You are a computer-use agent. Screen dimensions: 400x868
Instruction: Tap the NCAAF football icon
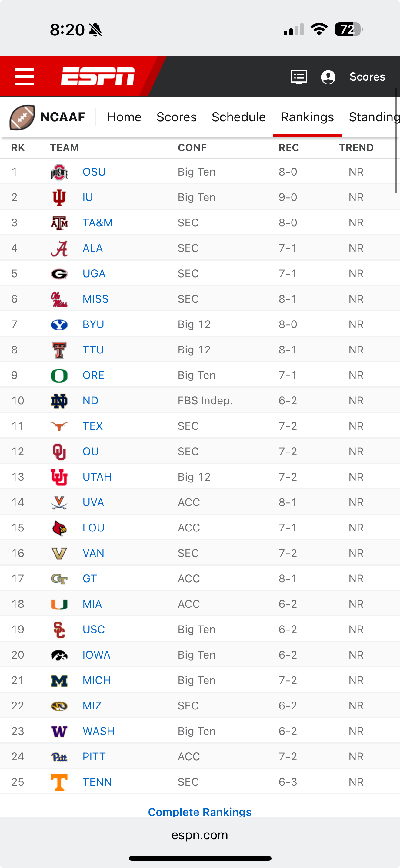point(22,117)
